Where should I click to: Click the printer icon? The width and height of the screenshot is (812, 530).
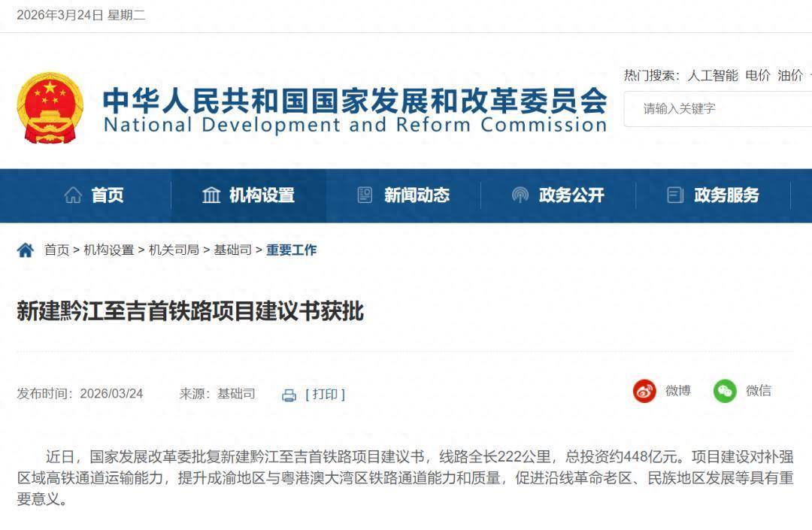[x=289, y=395]
